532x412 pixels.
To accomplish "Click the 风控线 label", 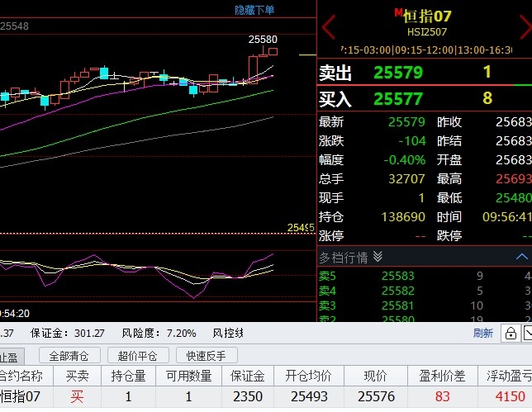I will click(x=228, y=333).
